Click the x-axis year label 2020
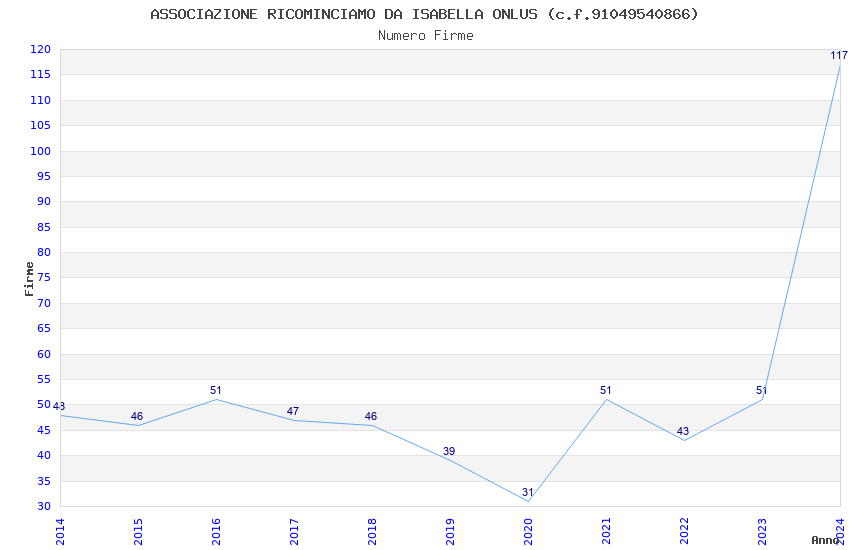This screenshot has height=550, width=850. point(529,532)
